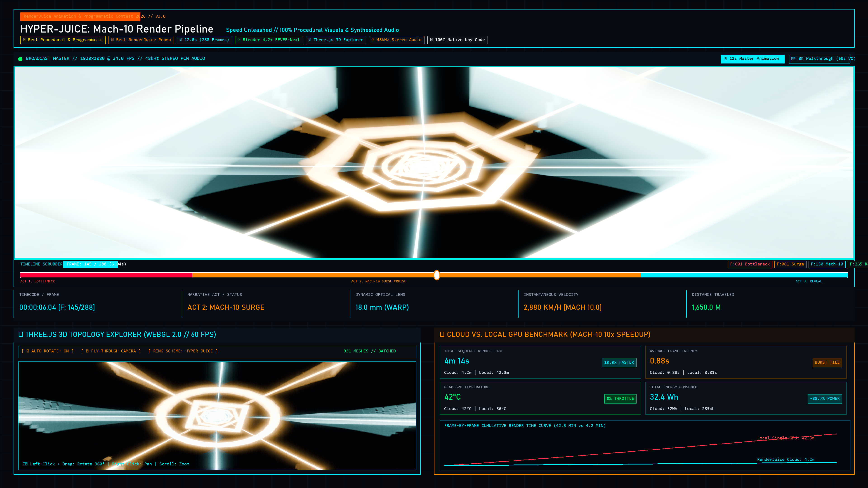Click the 10.0x FASTER badge
This screenshot has height=488, width=868.
(x=619, y=362)
